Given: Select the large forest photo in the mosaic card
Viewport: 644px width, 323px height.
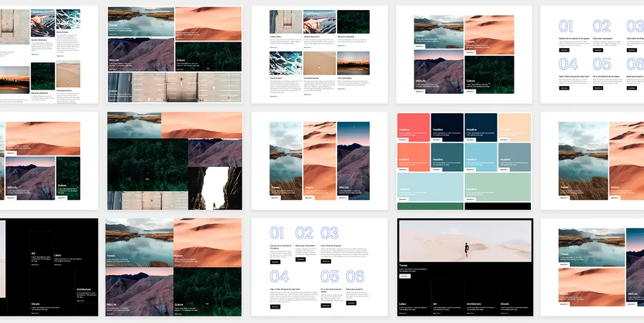Looking at the screenshot, I should click(148, 165).
